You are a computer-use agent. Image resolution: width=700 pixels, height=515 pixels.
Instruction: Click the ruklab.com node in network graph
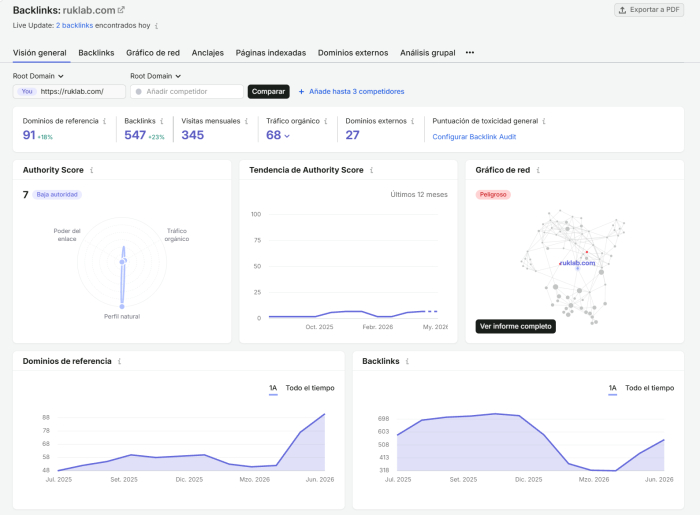577,263
